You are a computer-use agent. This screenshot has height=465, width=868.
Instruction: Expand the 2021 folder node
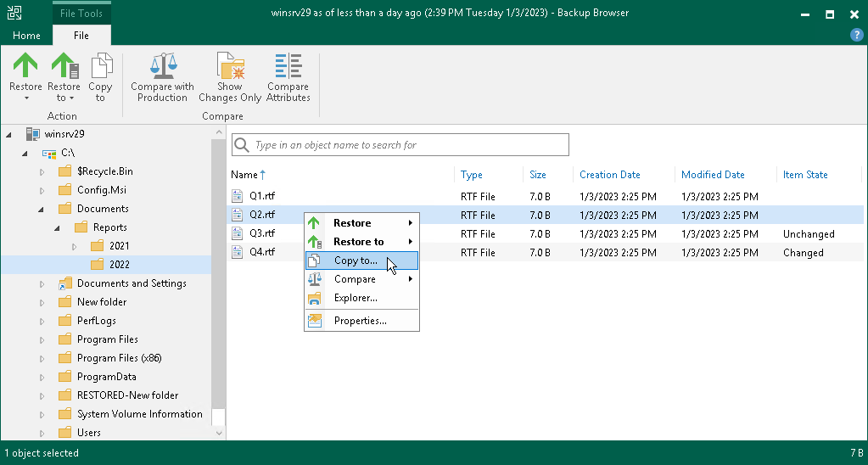pos(74,246)
